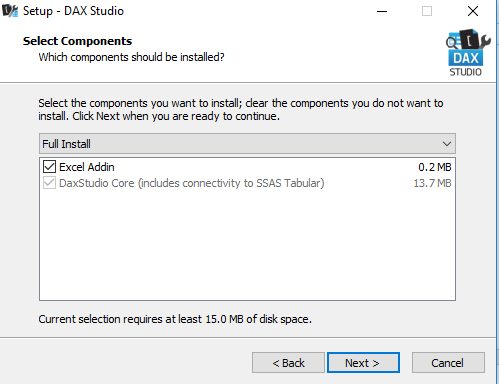Click the Select Components heading

77,41
